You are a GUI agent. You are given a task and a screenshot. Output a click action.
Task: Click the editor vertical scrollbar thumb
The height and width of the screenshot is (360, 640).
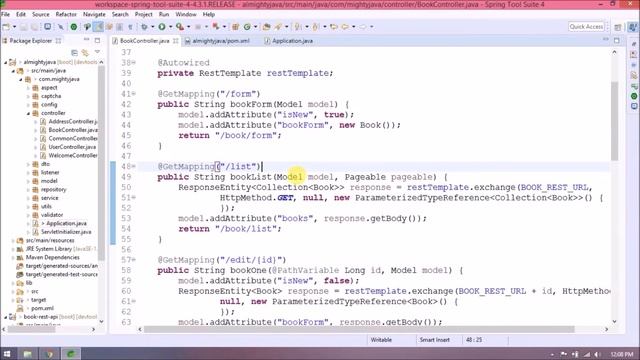coord(614,121)
